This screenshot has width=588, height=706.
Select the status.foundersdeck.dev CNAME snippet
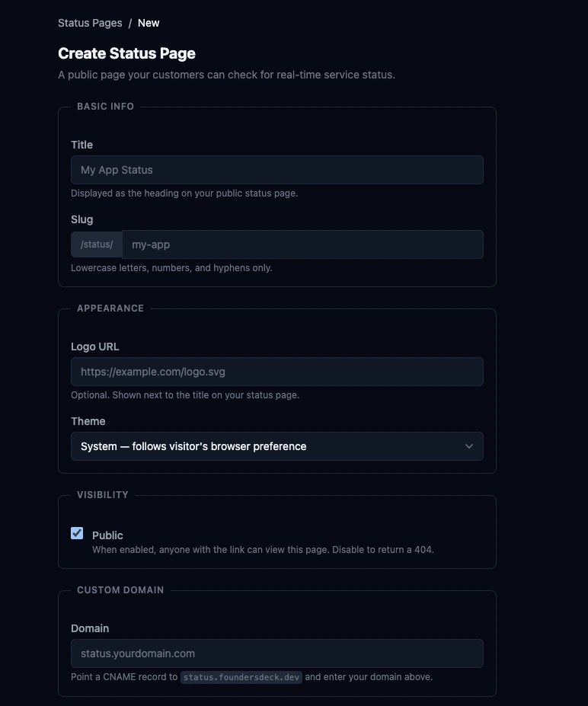(x=241, y=677)
